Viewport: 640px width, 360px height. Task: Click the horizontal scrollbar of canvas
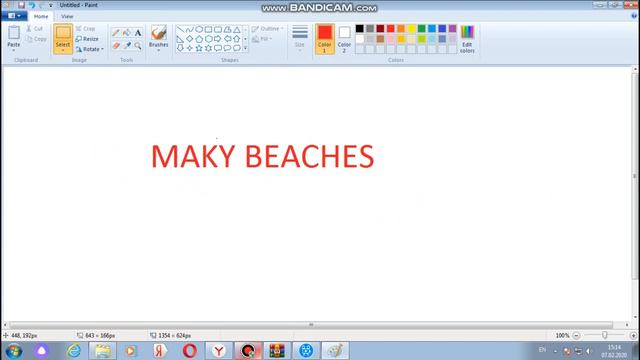coord(311,325)
